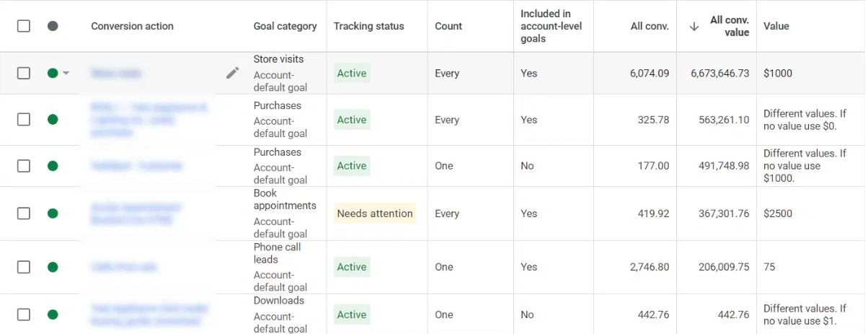
Task: Click the Needs attention status badge
Action: pyautogui.click(x=375, y=214)
